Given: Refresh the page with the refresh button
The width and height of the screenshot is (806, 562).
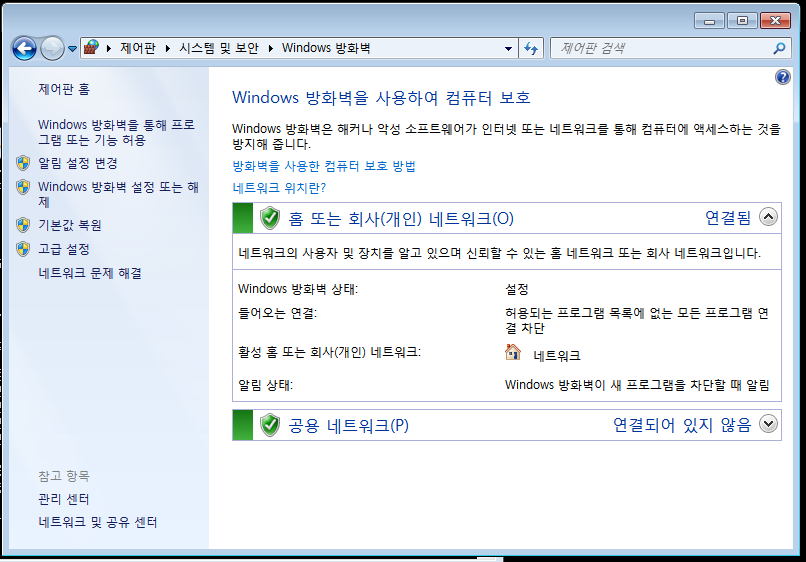Looking at the screenshot, I should [x=531, y=49].
